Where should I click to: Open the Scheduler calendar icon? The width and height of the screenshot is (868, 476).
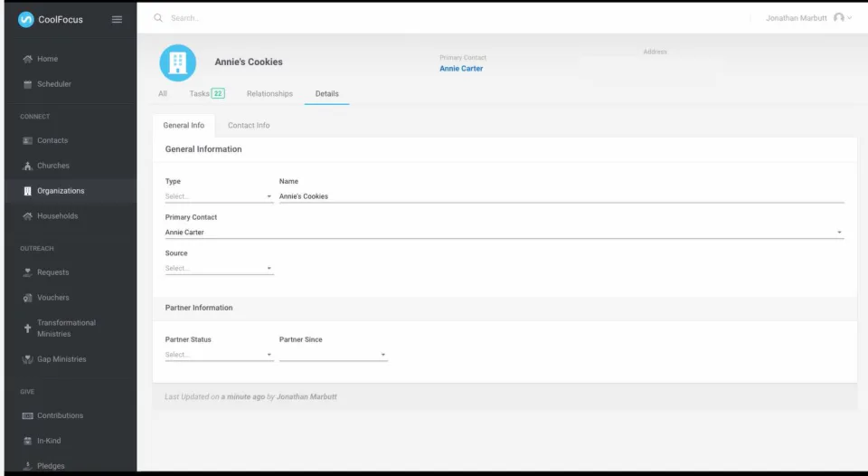coord(27,84)
